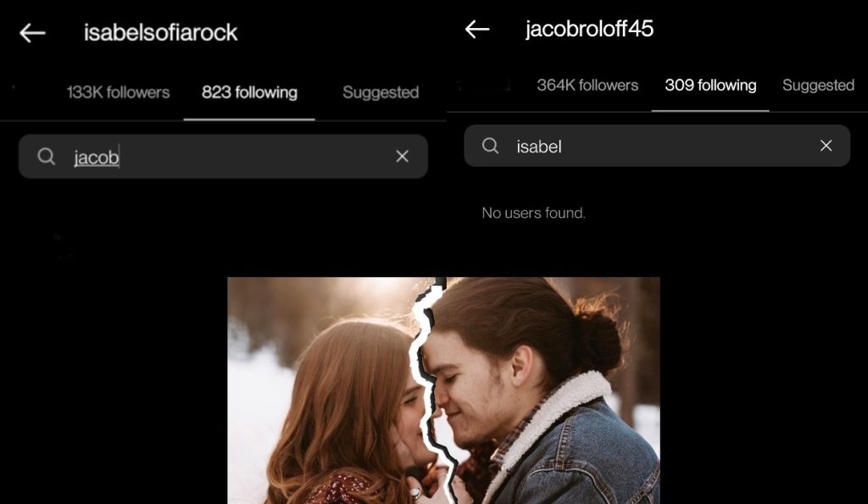Go back from isabelsofiarock profile list
This screenshot has width=868, height=504.
[32, 33]
